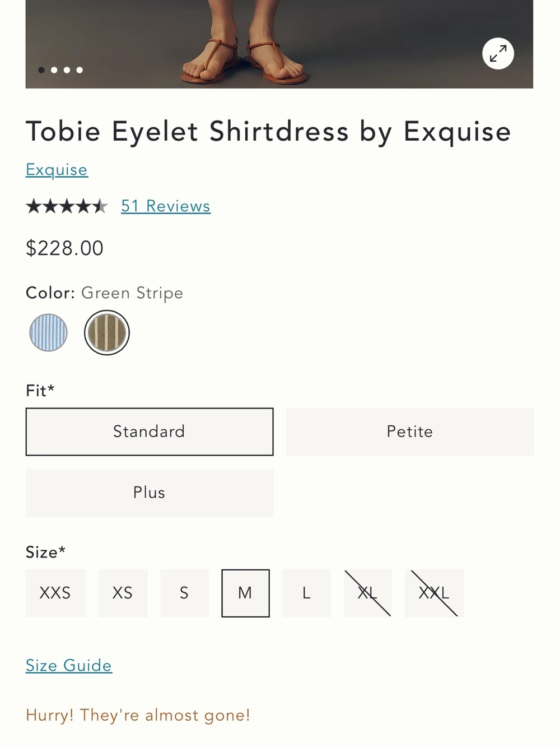Select size XXS
560x747 pixels.
point(55,593)
